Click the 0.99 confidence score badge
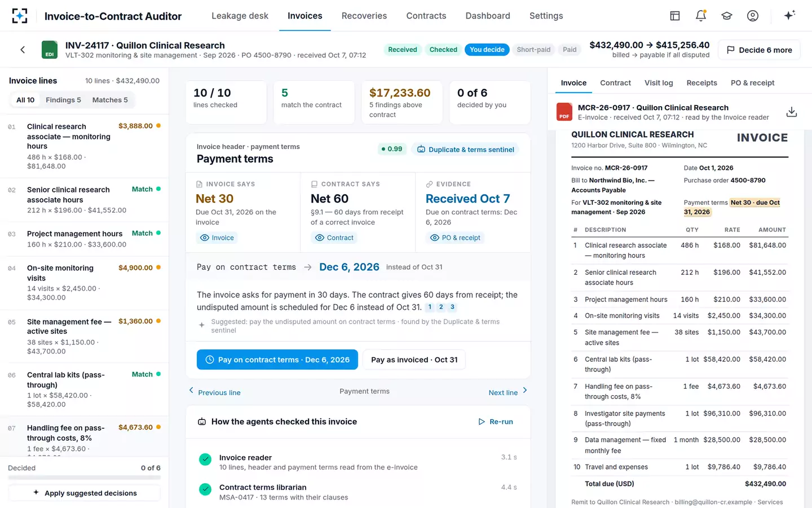 click(391, 149)
